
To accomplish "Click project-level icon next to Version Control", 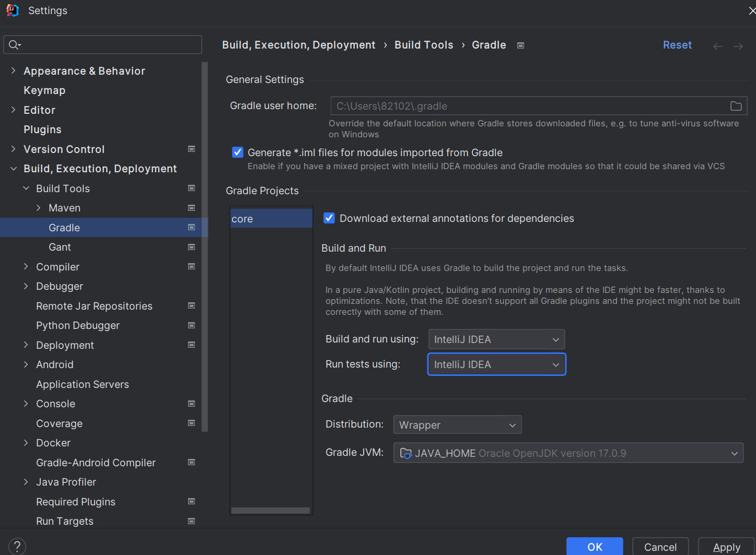I will [192, 149].
